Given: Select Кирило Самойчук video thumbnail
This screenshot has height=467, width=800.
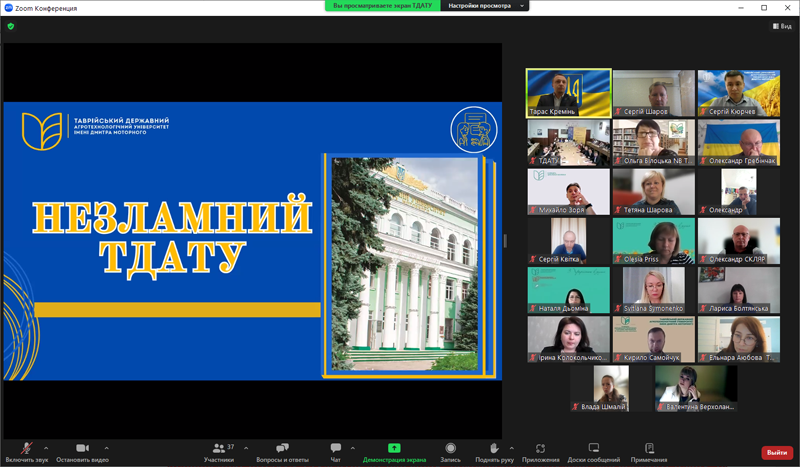Looking at the screenshot, I should point(654,339).
